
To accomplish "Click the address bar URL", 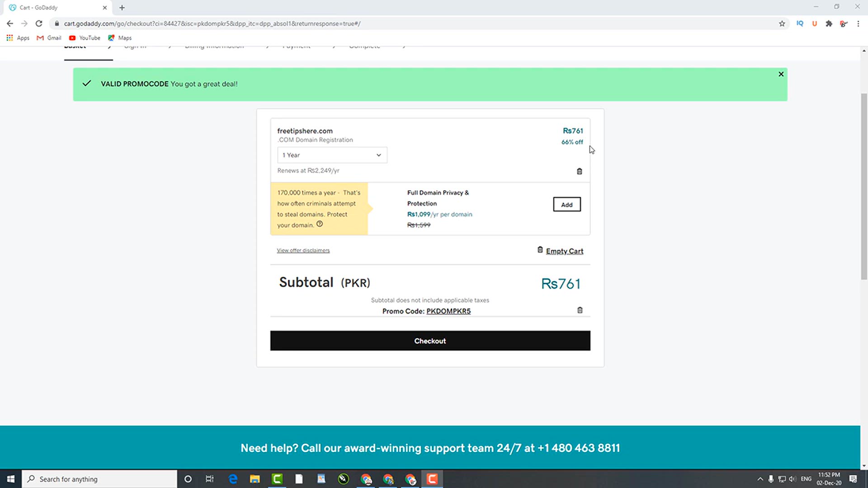I will pyautogui.click(x=212, y=23).
